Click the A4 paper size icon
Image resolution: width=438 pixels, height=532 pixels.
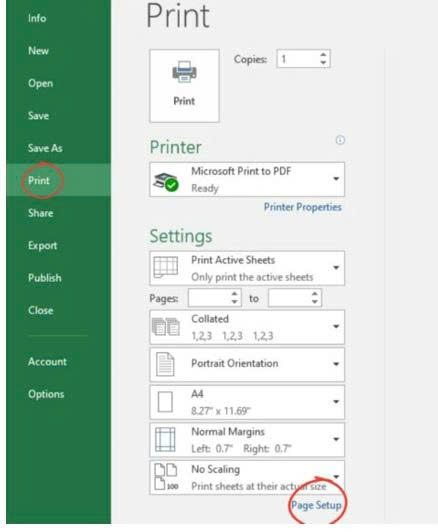[x=165, y=402]
